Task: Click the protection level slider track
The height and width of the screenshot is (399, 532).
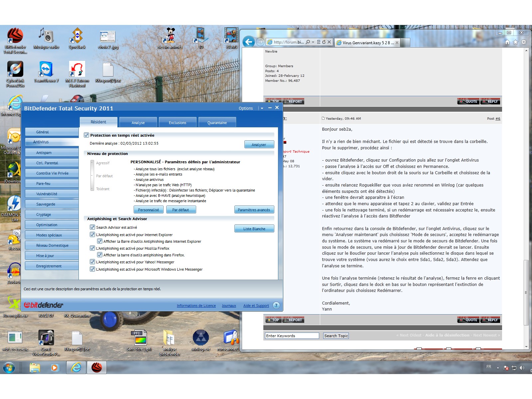Action: [x=92, y=176]
